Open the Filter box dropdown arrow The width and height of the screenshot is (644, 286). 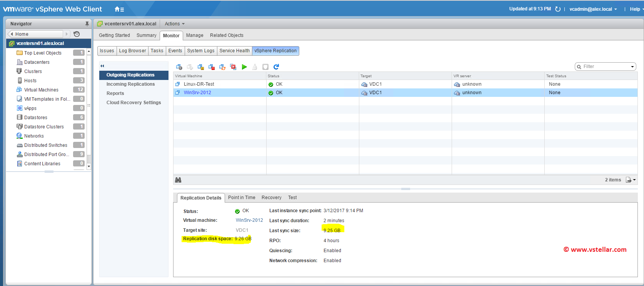click(632, 67)
